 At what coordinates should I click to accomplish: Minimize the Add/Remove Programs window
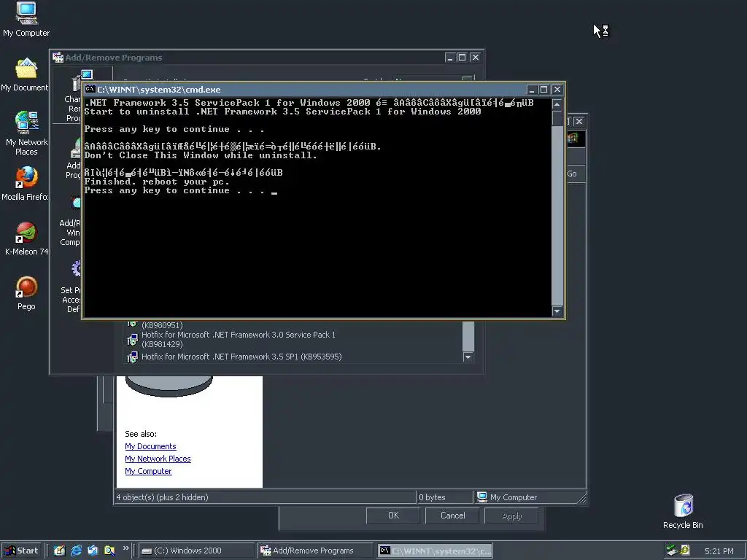tap(450, 58)
